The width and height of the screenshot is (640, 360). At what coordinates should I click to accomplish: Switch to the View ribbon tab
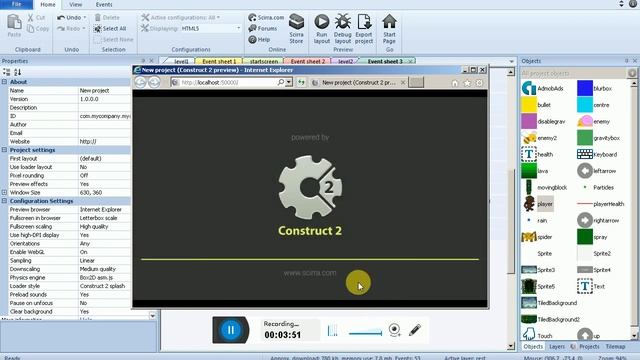(x=76, y=4)
